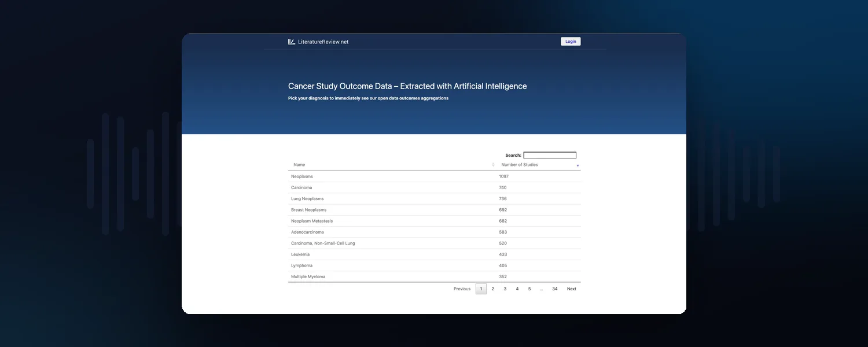Select the Carcinoma diagnosis row
Image resolution: width=868 pixels, height=347 pixels.
point(435,187)
